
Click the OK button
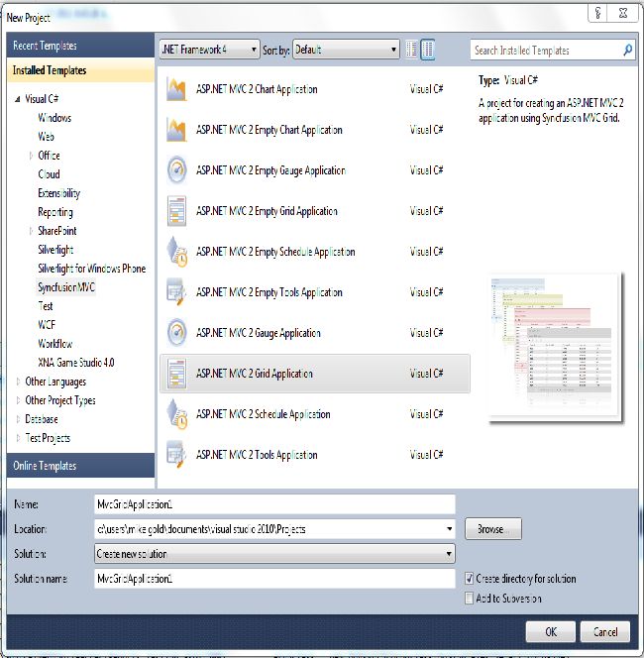(x=551, y=632)
